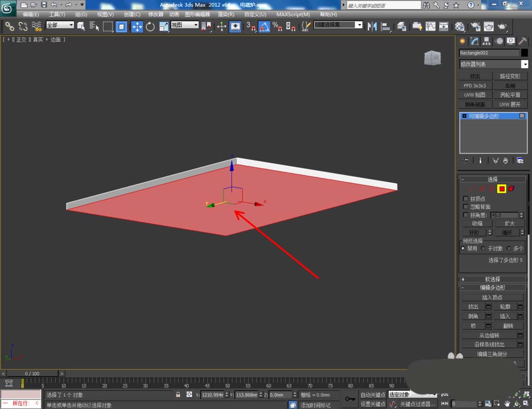The width and height of the screenshot is (532, 409).
Task: Select the Move tool in main toolbar
Action: (x=137, y=26)
